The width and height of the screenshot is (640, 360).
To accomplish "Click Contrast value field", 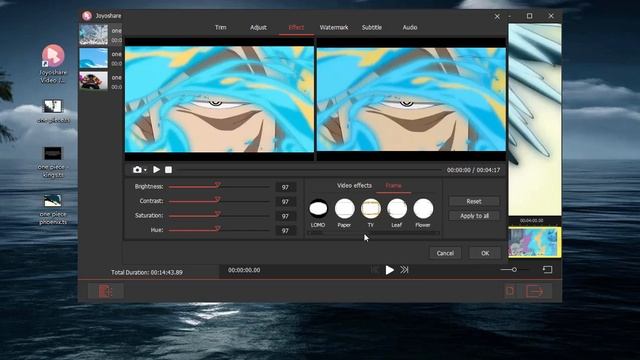I will point(285,202).
